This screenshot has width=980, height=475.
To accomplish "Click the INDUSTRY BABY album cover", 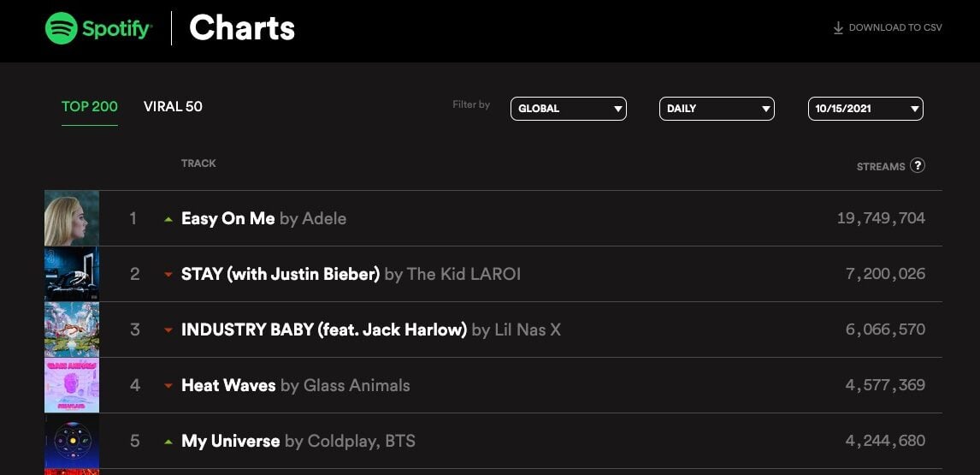I will click(72, 330).
